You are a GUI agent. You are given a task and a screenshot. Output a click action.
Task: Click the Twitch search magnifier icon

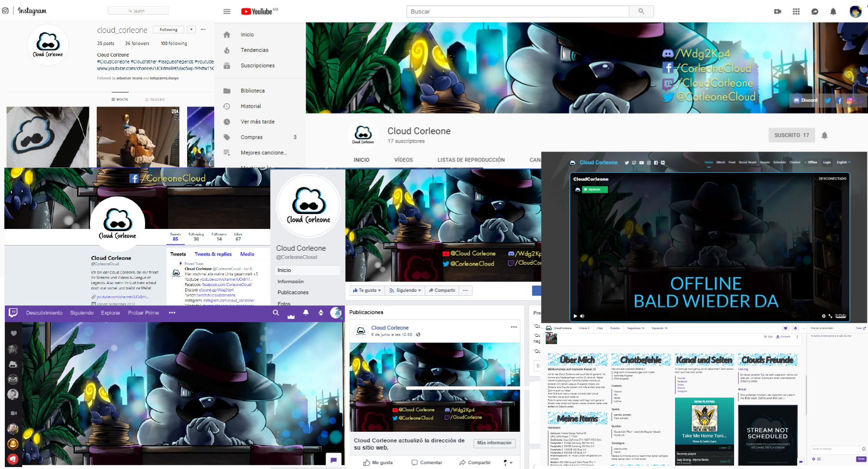tap(276, 313)
